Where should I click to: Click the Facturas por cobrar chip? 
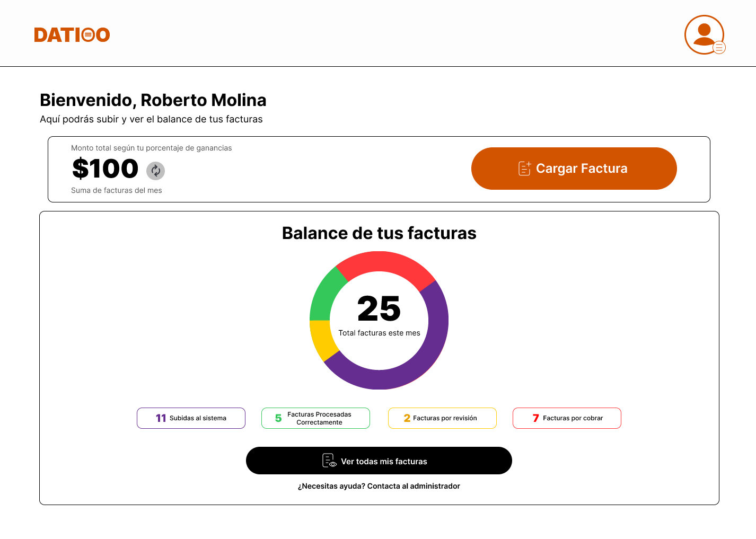[567, 418]
